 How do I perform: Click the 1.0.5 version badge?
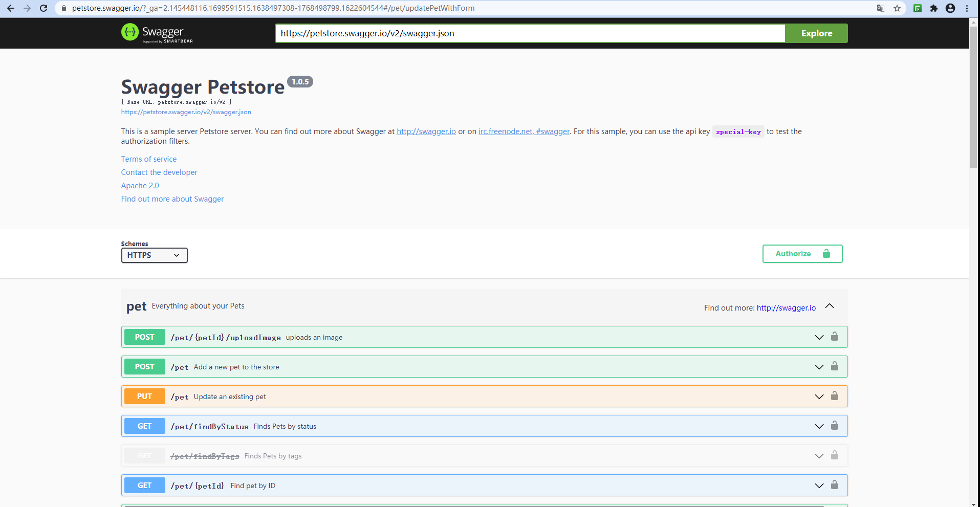coord(300,82)
